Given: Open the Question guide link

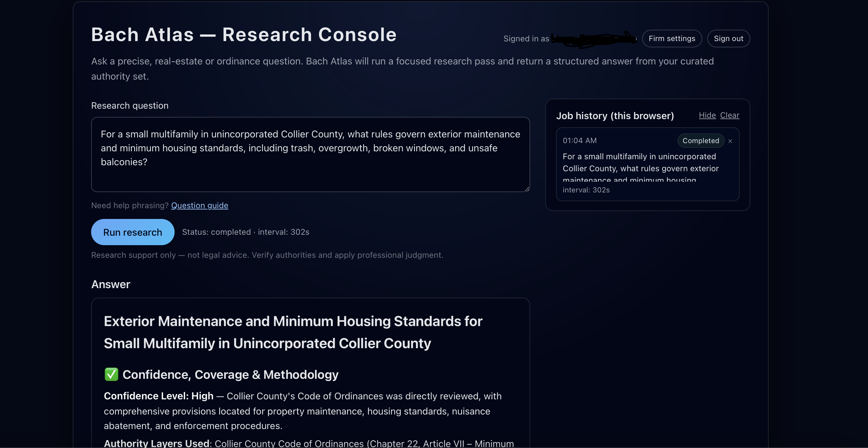Looking at the screenshot, I should 200,205.
